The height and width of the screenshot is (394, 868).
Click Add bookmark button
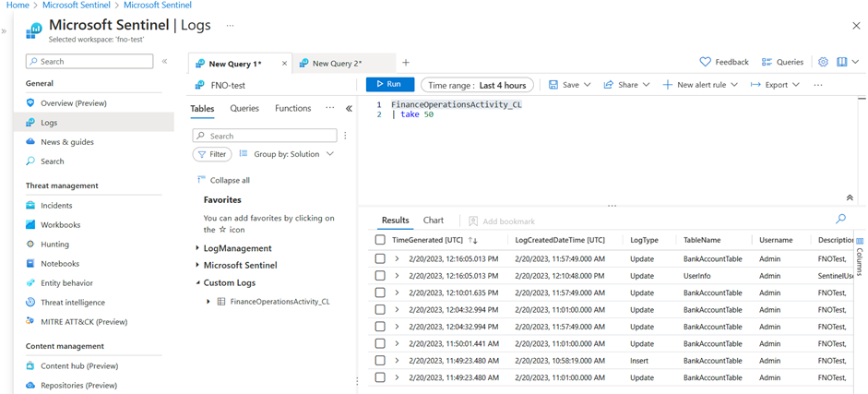click(502, 221)
